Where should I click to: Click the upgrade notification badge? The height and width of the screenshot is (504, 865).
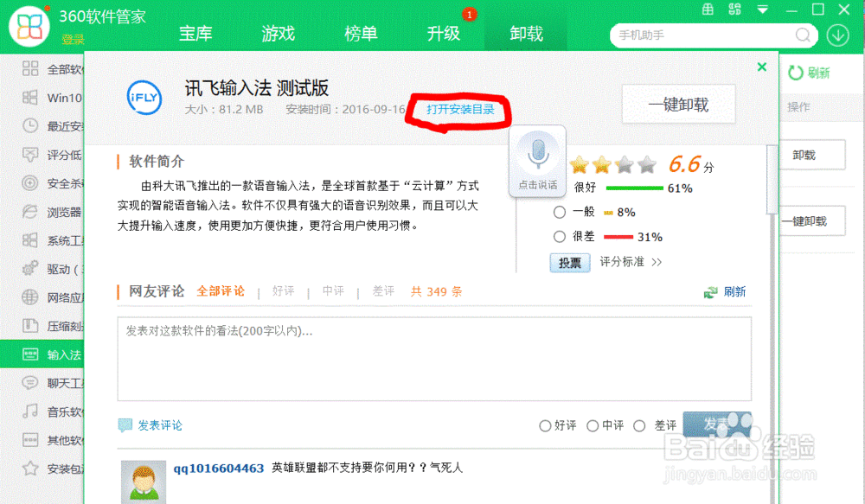469,15
